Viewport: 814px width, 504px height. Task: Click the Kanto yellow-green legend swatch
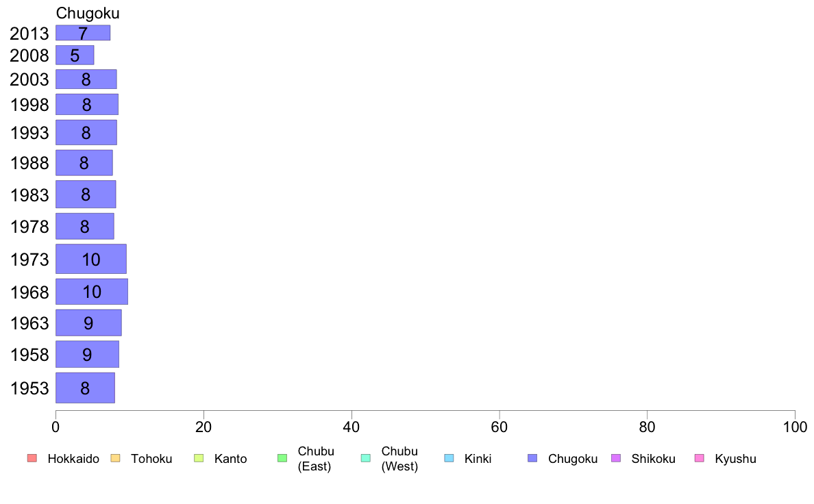click(x=199, y=458)
